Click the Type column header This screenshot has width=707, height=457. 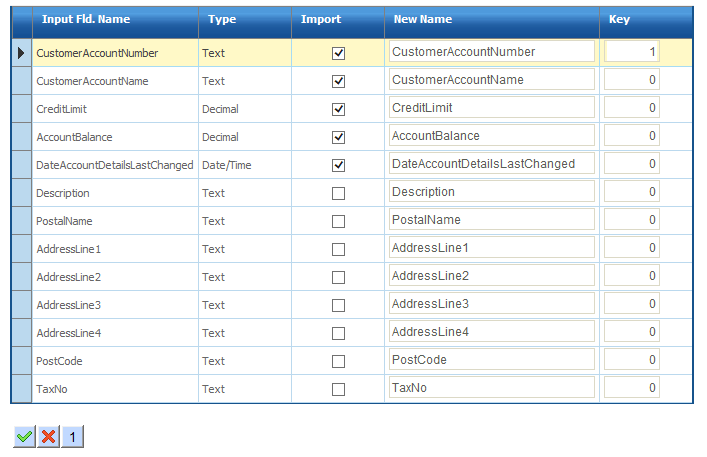click(x=222, y=20)
